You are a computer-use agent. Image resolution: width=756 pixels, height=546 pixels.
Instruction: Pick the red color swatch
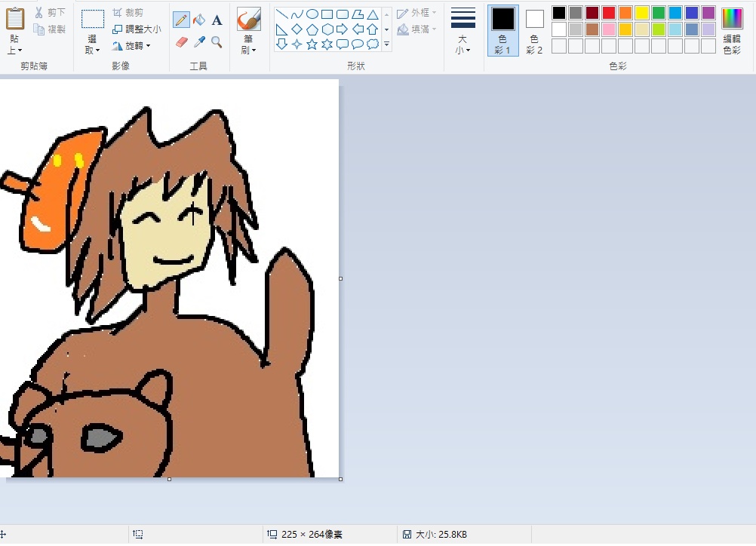coord(609,13)
